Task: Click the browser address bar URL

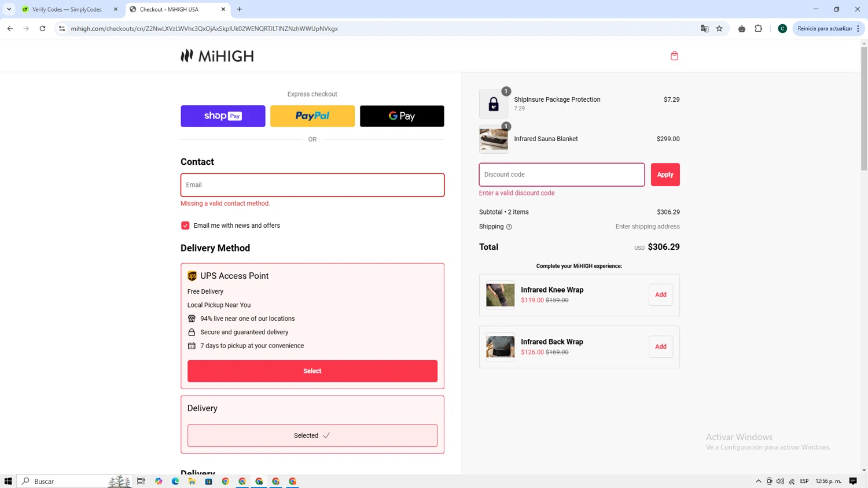Action: click(204, 28)
